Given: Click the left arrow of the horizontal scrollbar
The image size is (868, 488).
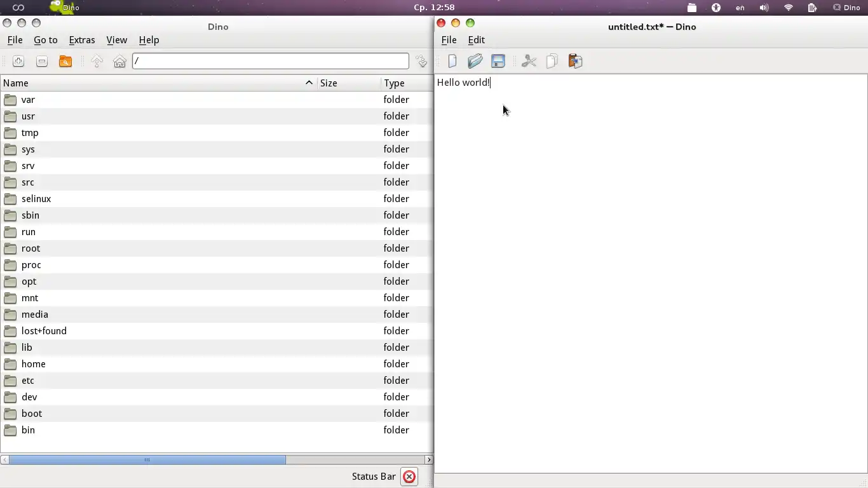Looking at the screenshot, I should coord(4,460).
